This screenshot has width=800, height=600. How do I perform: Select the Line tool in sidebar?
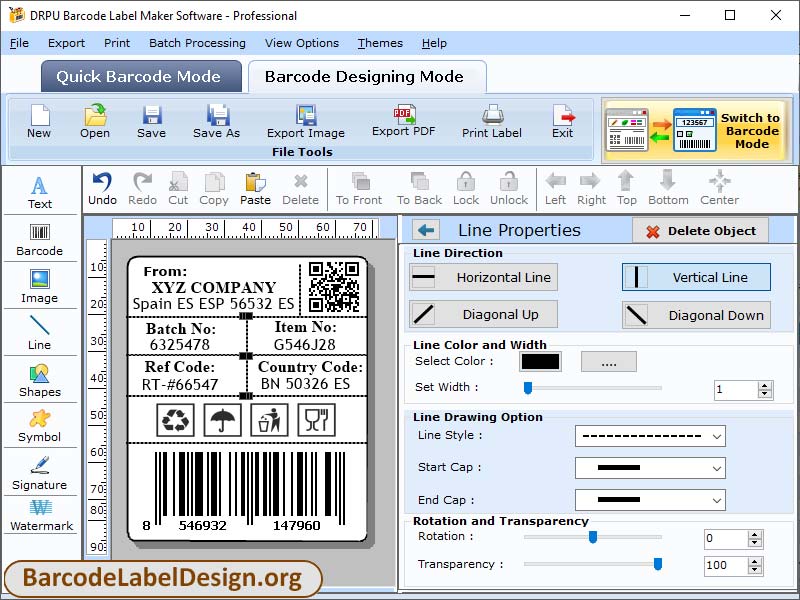tap(40, 332)
